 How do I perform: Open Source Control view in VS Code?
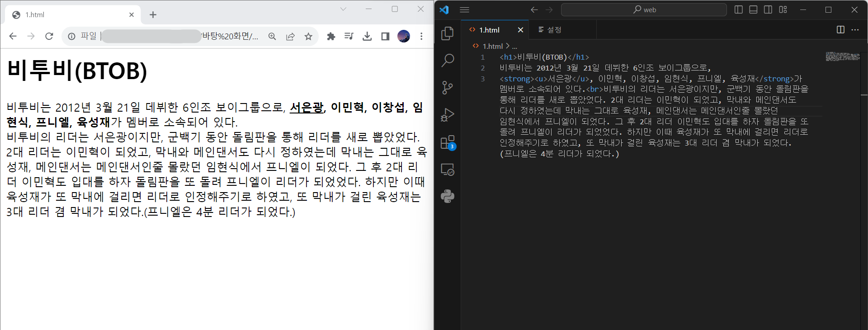pyautogui.click(x=448, y=87)
